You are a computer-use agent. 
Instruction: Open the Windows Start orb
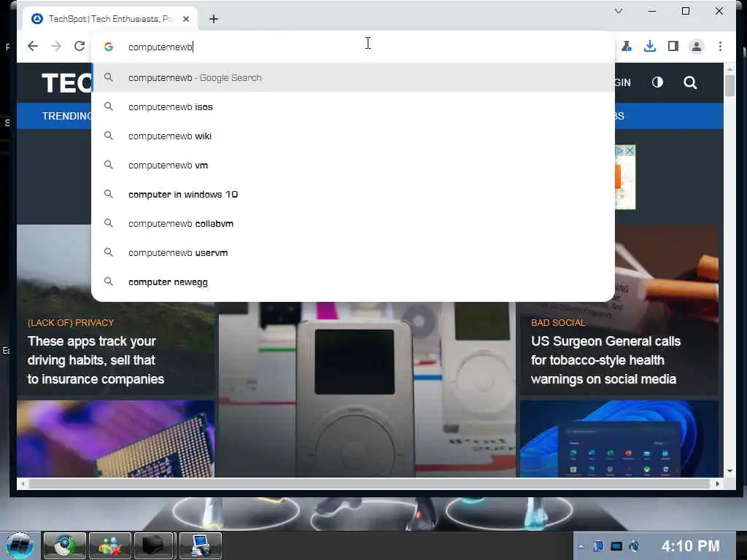(20, 545)
